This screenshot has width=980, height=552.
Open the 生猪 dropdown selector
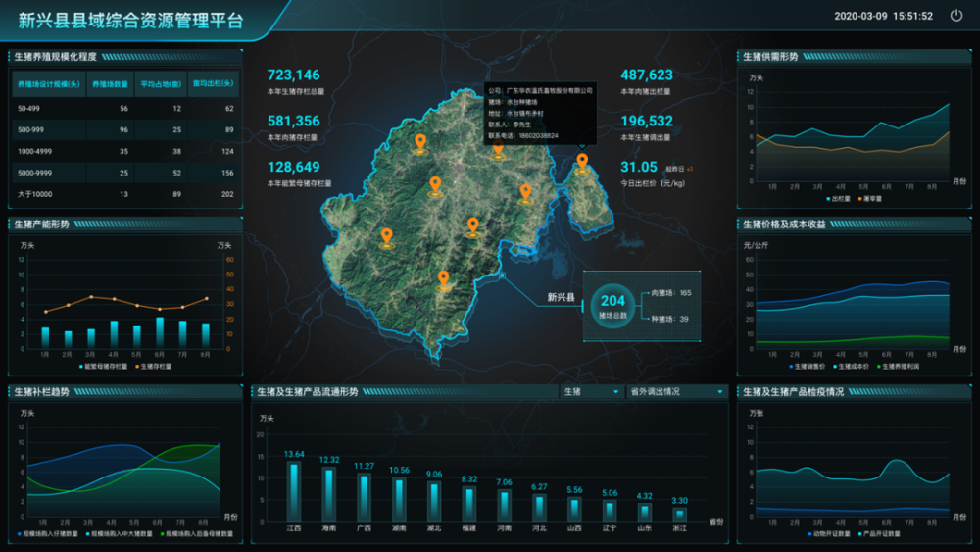(x=592, y=392)
